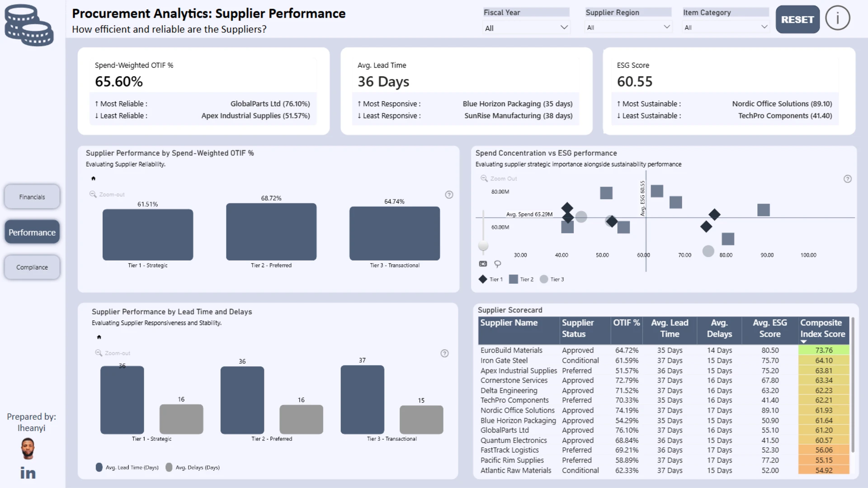Select the rectangle selection tool in scatter chart
The height and width of the screenshot is (488, 868).
coord(483,264)
